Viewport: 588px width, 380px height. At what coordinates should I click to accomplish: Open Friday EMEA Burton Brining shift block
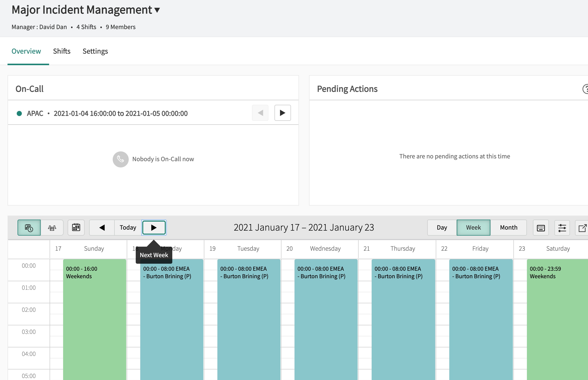pyautogui.click(x=481, y=320)
